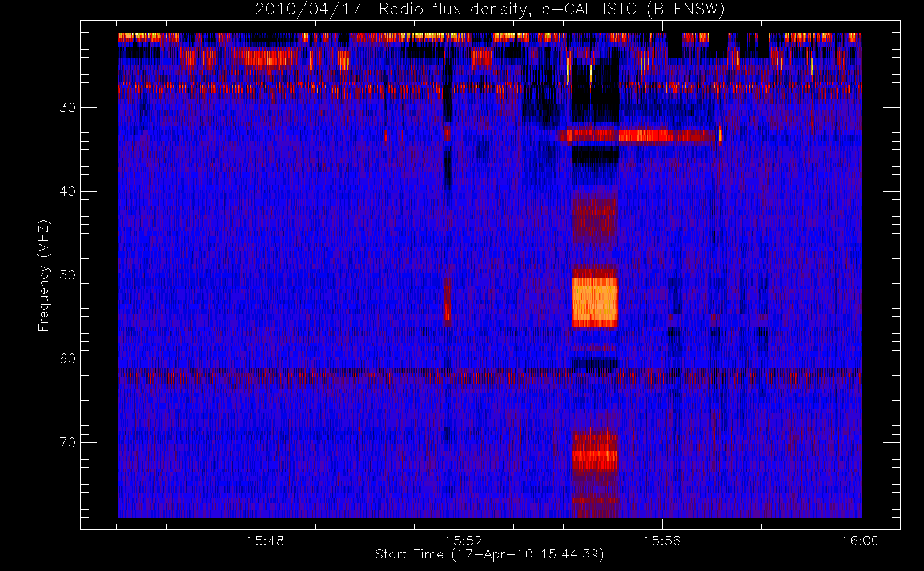Click the 50 frequency tick label

pyautogui.click(x=67, y=275)
